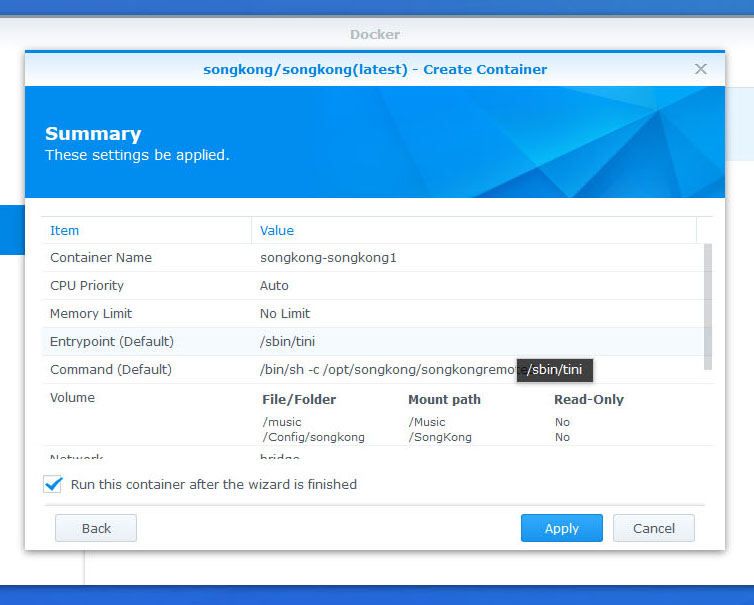Click the Read-Only volume column heading

point(589,399)
